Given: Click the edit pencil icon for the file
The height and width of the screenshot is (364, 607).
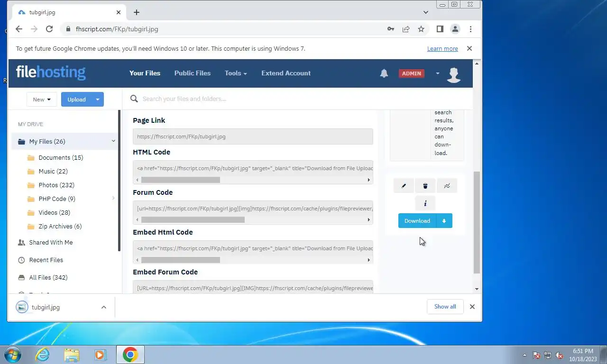Looking at the screenshot, I should pos(404,186).
